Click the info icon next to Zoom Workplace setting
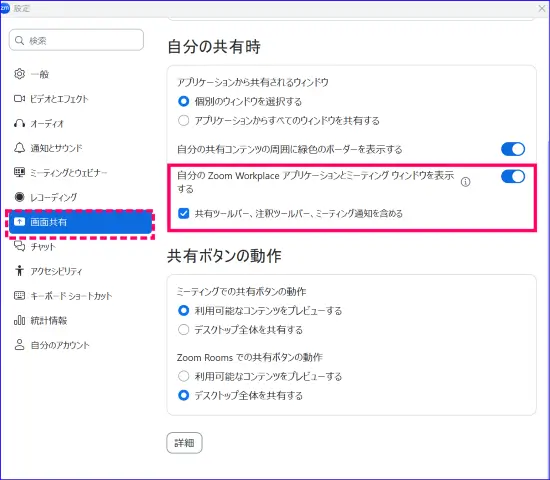Image resolution: width=550 pixels, height=480 pixels. (465, 182)
